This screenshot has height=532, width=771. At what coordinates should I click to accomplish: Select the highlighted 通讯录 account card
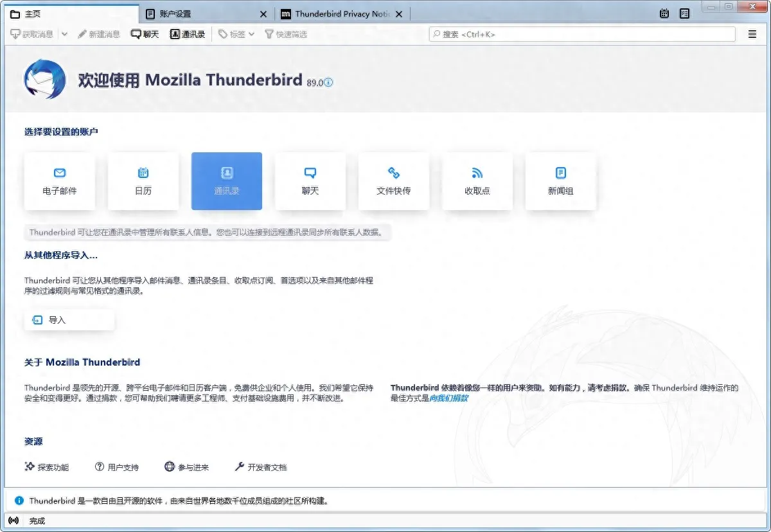(x=227, y=181)
